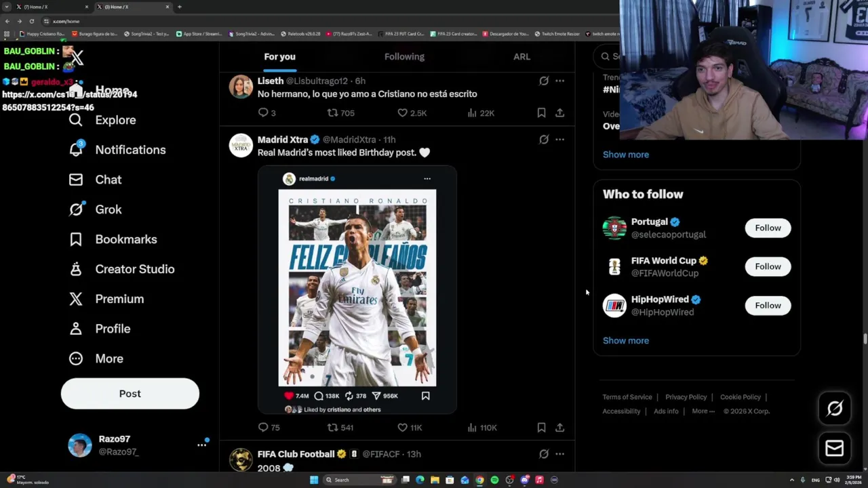The image size is (868, 488).
Task: Open the search box in right column
Action: [608, 56]
